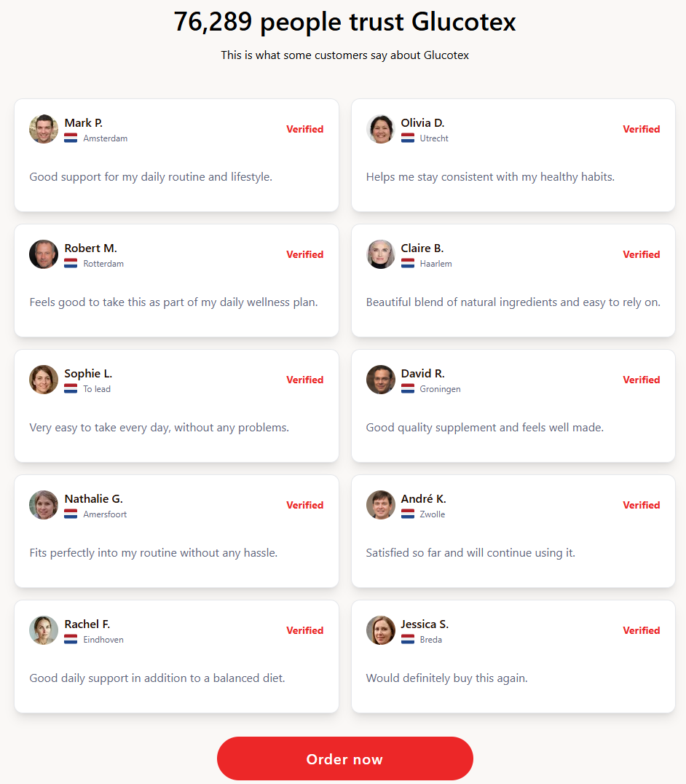Image resolution: width=686 pixels, height=784 pixels.
Task: Click Robert M.'s avatar picture
Action: click(44, 254)
